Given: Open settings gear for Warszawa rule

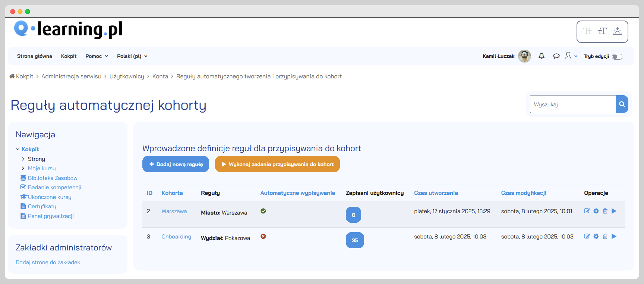Looking at the screenshot, I should point(596,211).
